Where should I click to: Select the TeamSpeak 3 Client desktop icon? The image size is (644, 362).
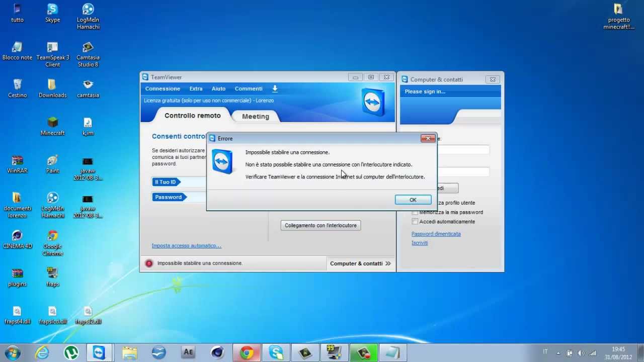point(52,54)
